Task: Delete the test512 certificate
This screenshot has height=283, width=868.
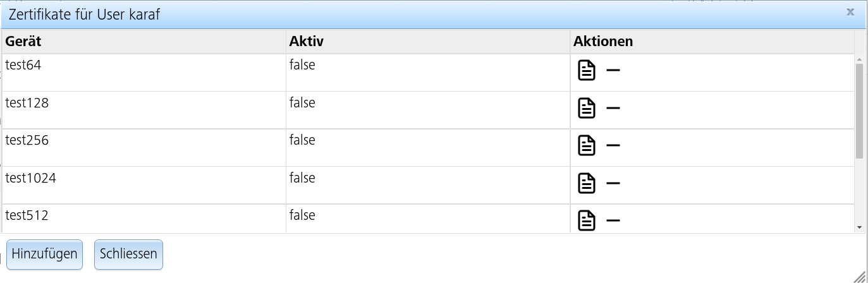Action: click(x=613, y=220)
